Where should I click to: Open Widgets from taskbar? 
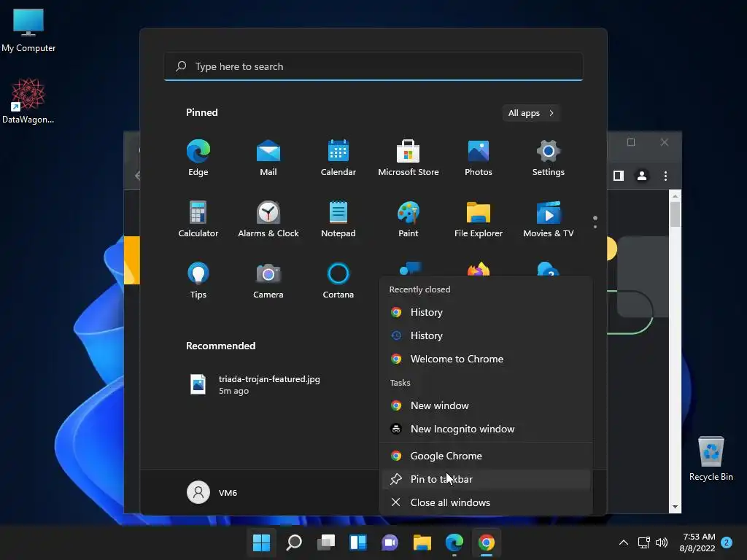coord(357,542)
